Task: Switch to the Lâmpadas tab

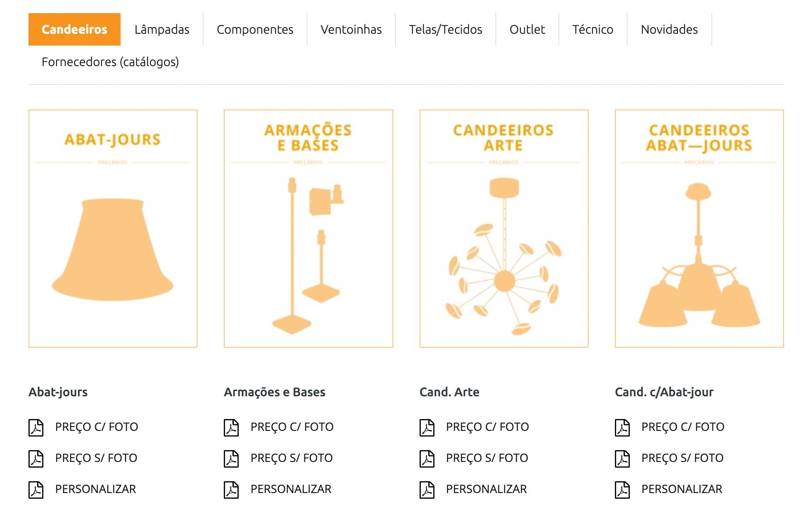Action: coord(162,29)
